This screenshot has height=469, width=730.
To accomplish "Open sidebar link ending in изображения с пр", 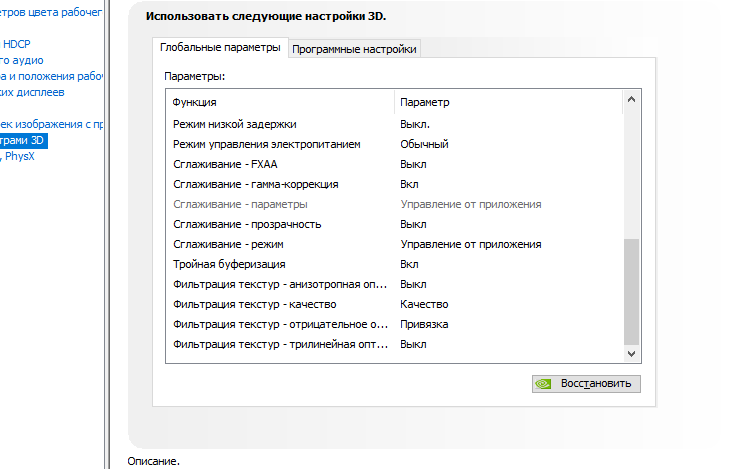I will coord(51,124).
